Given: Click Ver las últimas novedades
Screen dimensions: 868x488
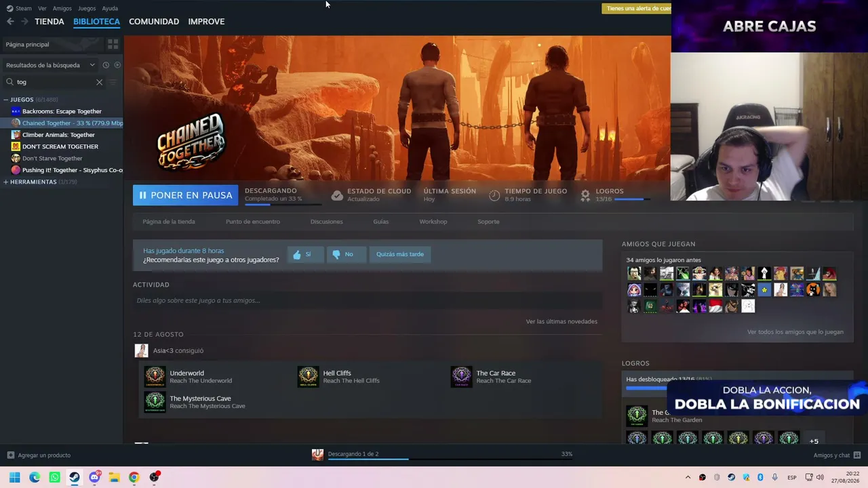Looking at the screenshot, I should point(561,321).
